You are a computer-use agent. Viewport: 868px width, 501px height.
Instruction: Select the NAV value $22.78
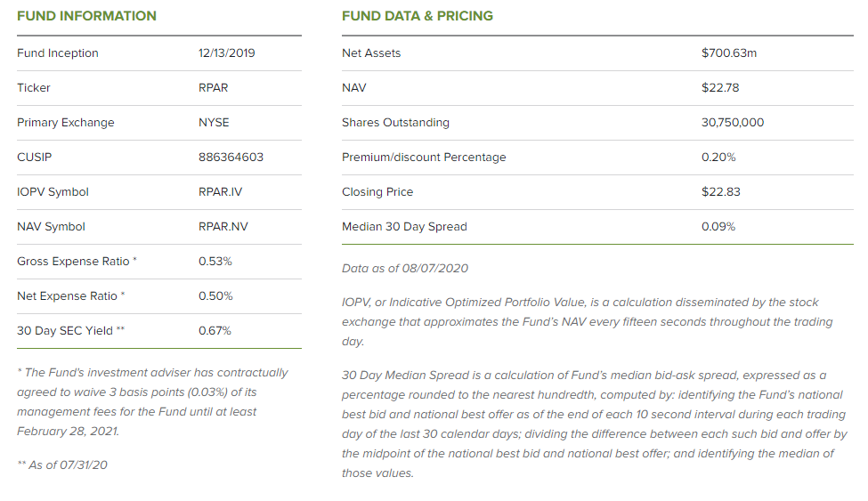coord(720,88)
